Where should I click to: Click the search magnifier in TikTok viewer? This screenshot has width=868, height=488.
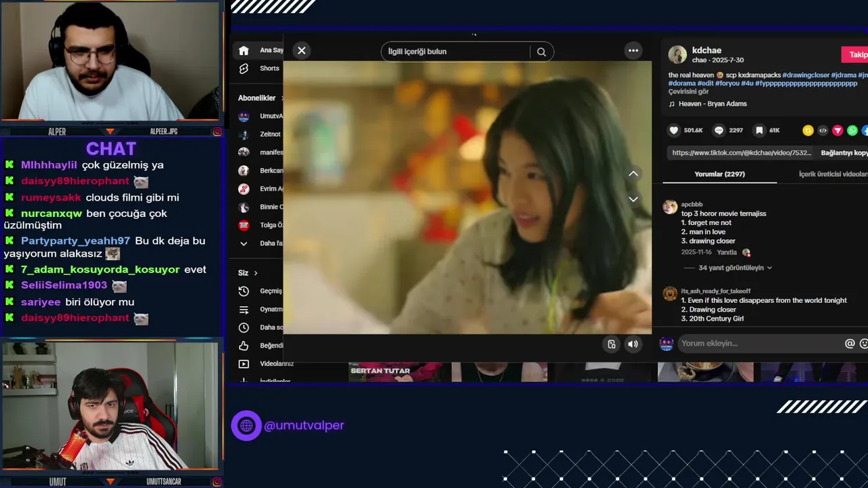tap(541, 52)
